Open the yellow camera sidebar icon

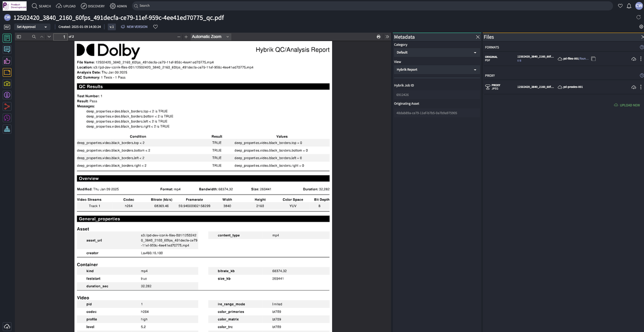tap(7, 84)
